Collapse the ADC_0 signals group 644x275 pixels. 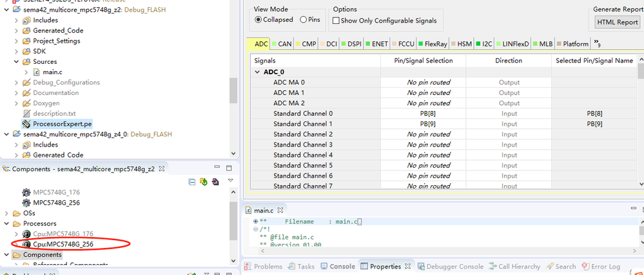(x=257, y=72)
